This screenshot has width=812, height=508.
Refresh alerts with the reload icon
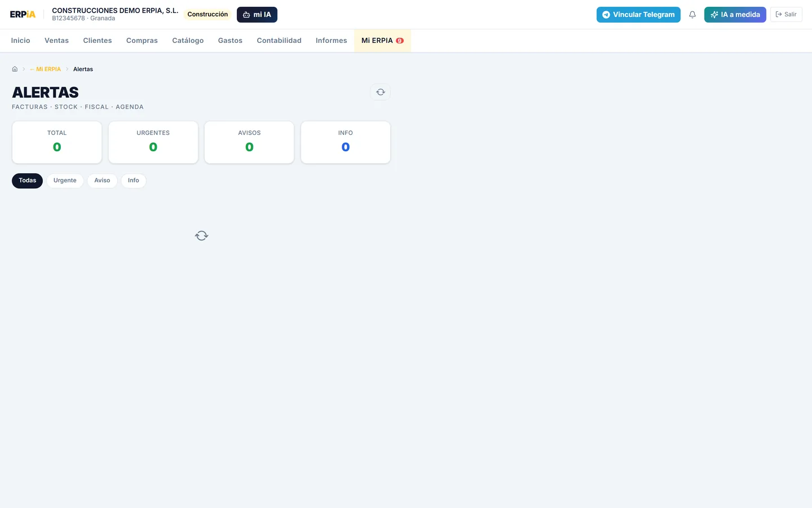pyautogui.click(x=381, y=92)
